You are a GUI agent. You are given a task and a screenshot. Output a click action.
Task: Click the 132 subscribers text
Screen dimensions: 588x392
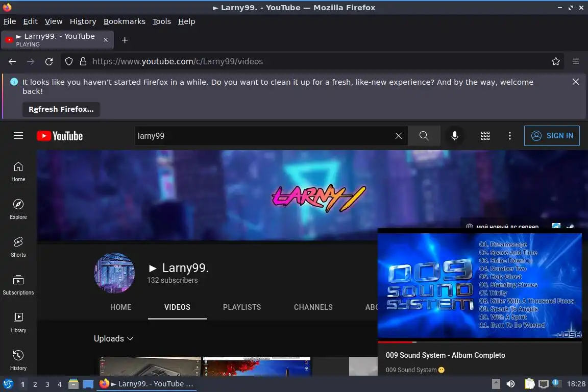[x=172, y=280]
